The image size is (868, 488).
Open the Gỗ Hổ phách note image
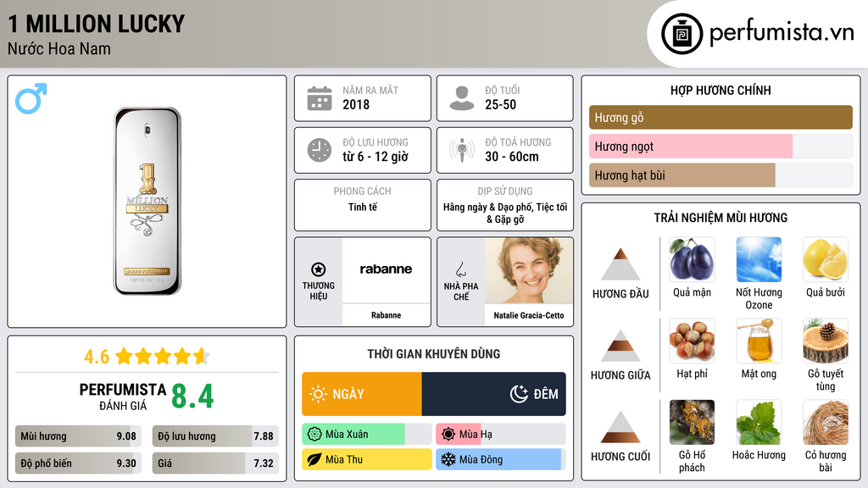click(692, 422)
